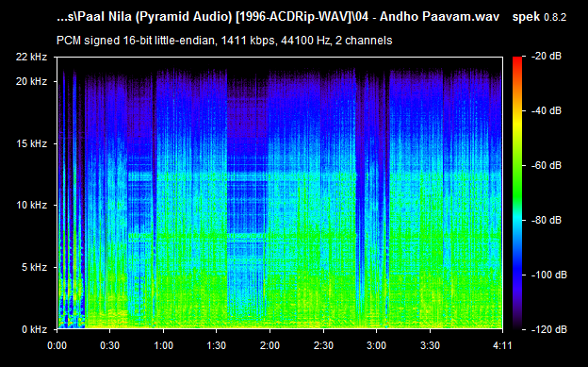The image size is (588, 367).
Task: Click the PCM signed 16-bit codec info line
Action: pyautogui.click(x=224, y=41)
